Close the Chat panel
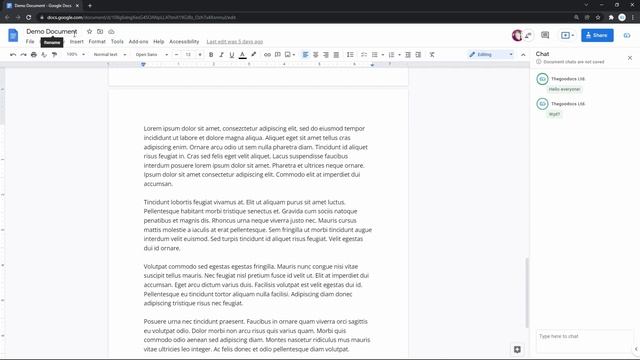The height and width of the screenshot is (360, 640). coord(630,58)
